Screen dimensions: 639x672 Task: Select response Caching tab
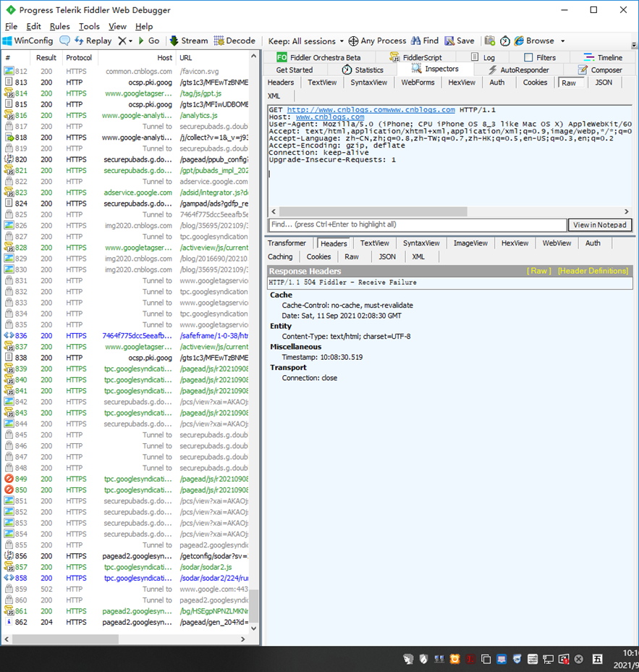(280, 257)
